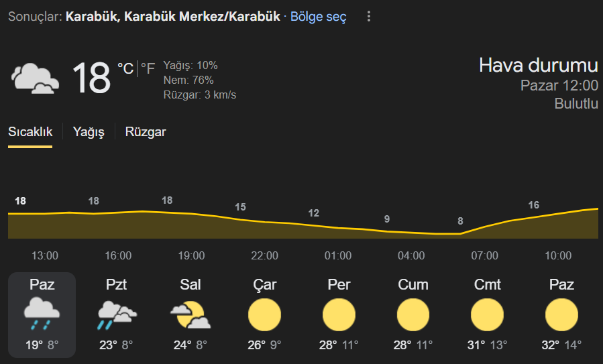Select the last Paz forecast with 32° high
The height and width of the screenshot is (364, 603).
pos(561,315)
